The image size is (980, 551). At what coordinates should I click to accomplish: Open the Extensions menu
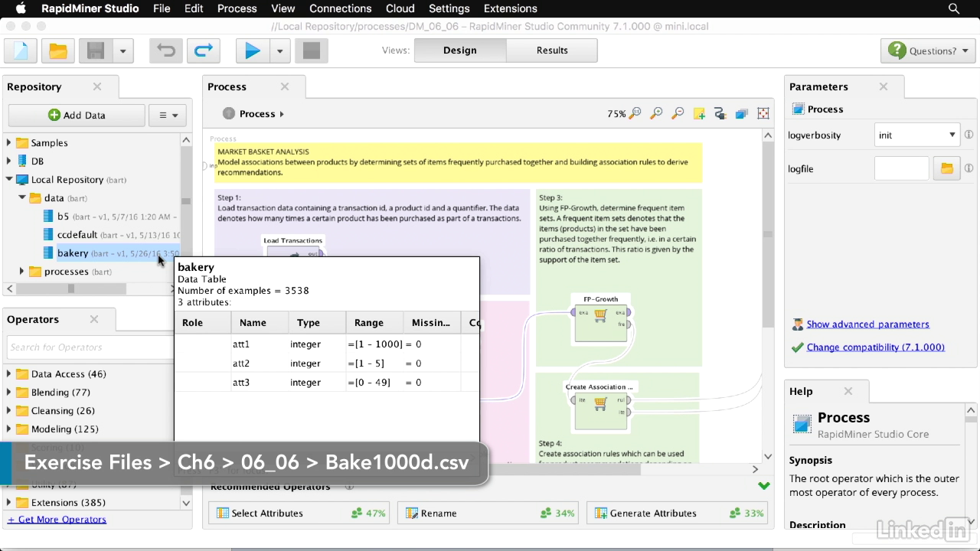pyautogui.click(x=510, y=8)
